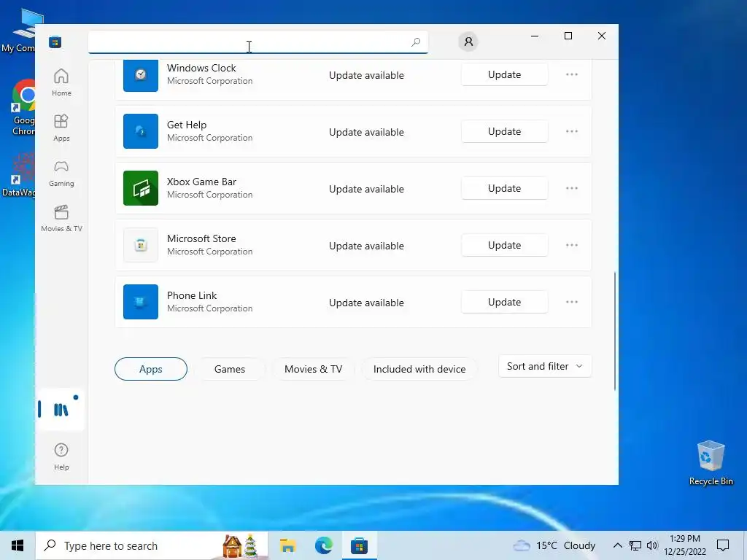
Task: Show apps Included with device
Action: click(x=419, y=369)
